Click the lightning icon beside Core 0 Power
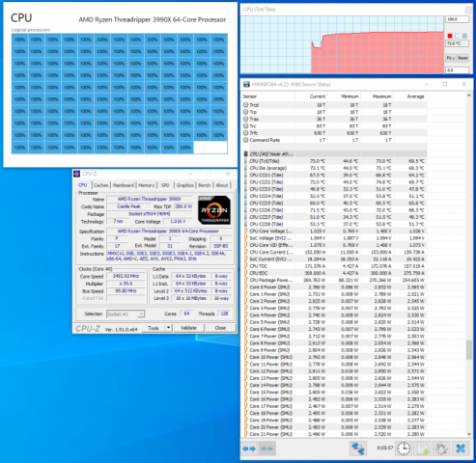476x463 pixels. [x=246, y=287]
